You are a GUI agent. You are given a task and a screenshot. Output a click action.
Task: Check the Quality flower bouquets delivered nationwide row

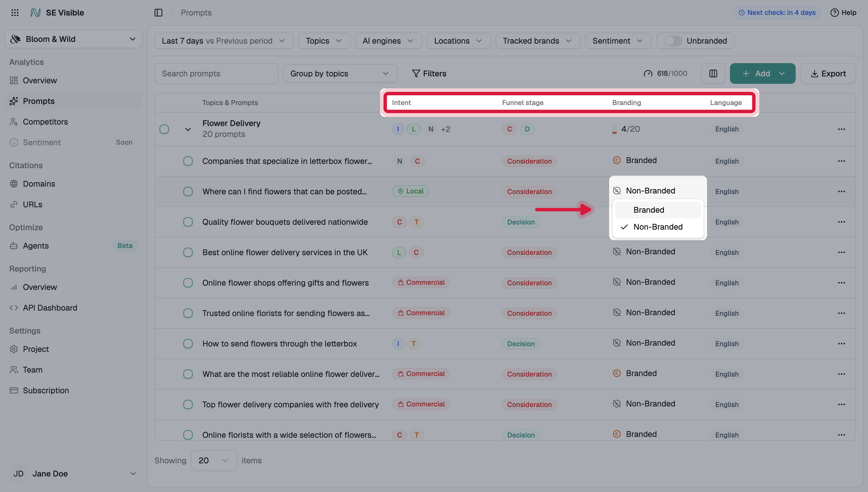point(188,222)
